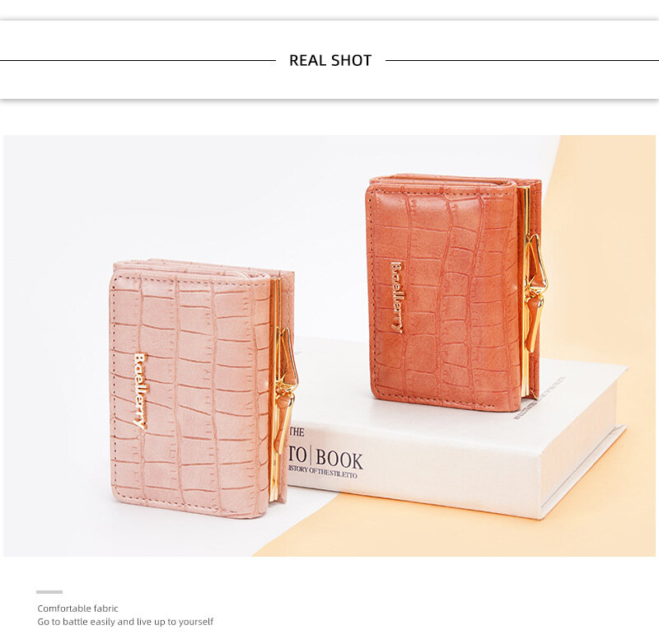Click the horizontal line right of REAL SHOT
659x644 pixels.
pos(522,60)
